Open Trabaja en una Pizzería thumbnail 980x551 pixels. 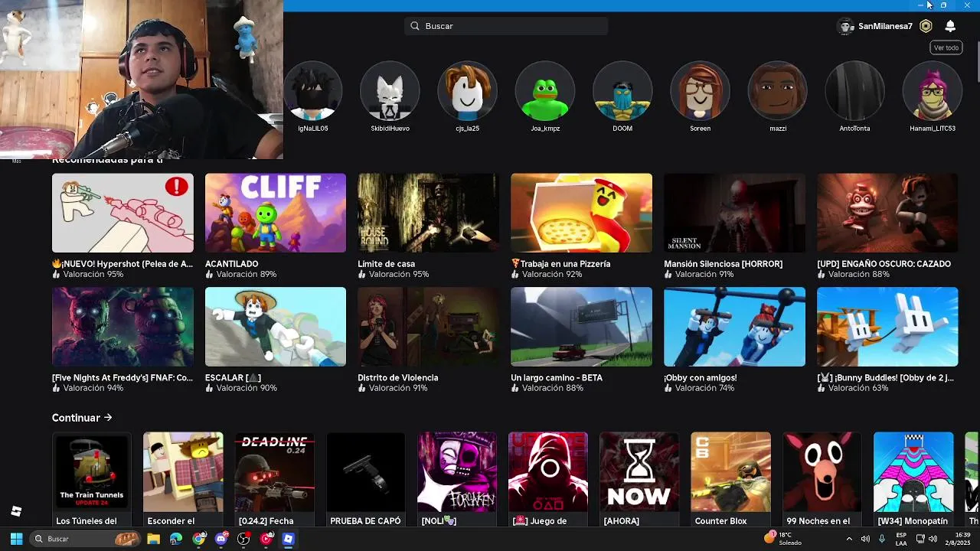click(581, 213)
